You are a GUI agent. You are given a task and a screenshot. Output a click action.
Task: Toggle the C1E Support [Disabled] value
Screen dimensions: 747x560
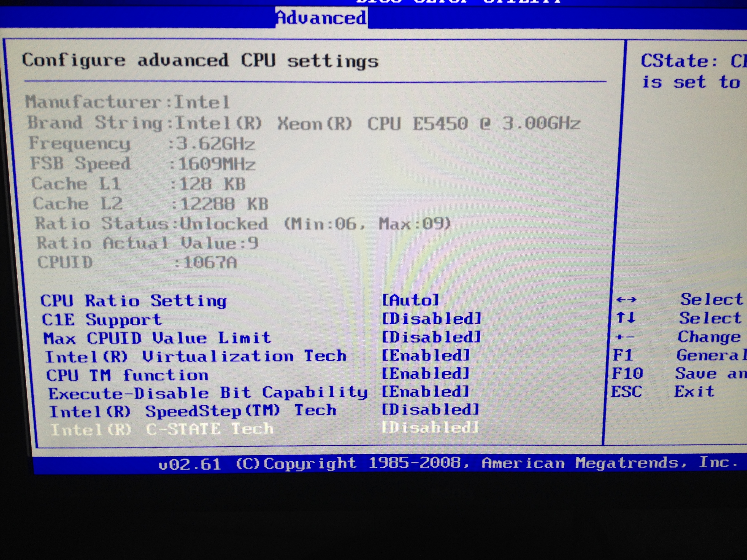click(x=431, y=318)
